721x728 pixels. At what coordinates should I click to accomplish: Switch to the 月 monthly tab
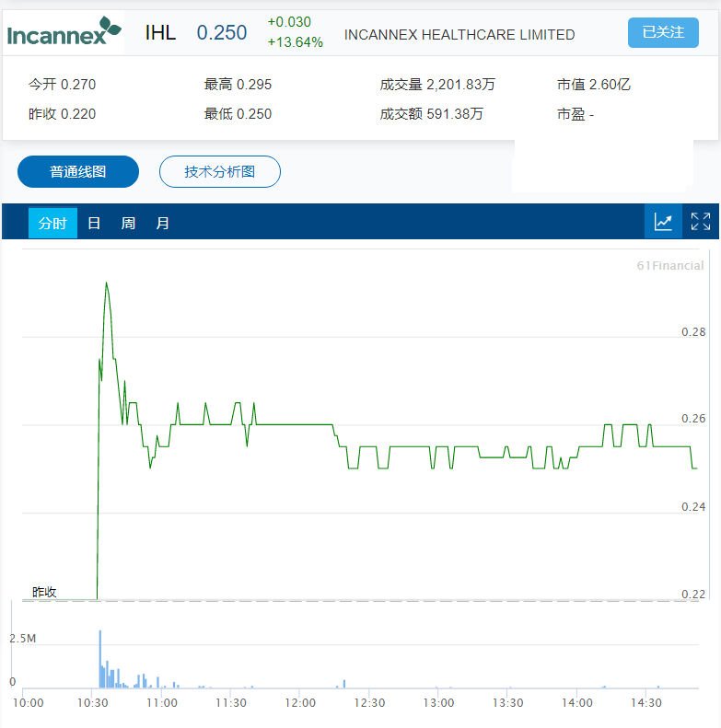point(162,223)
